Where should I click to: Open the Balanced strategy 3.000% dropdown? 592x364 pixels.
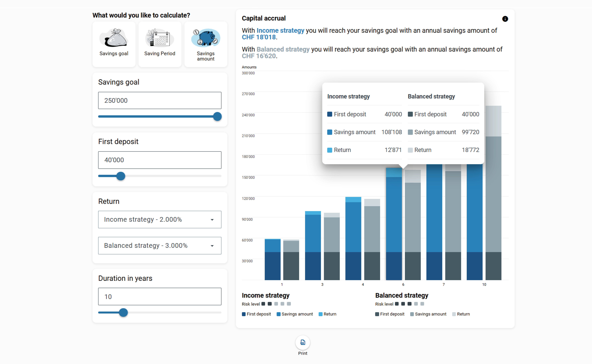pyautogui.click(x=159, y=245)
